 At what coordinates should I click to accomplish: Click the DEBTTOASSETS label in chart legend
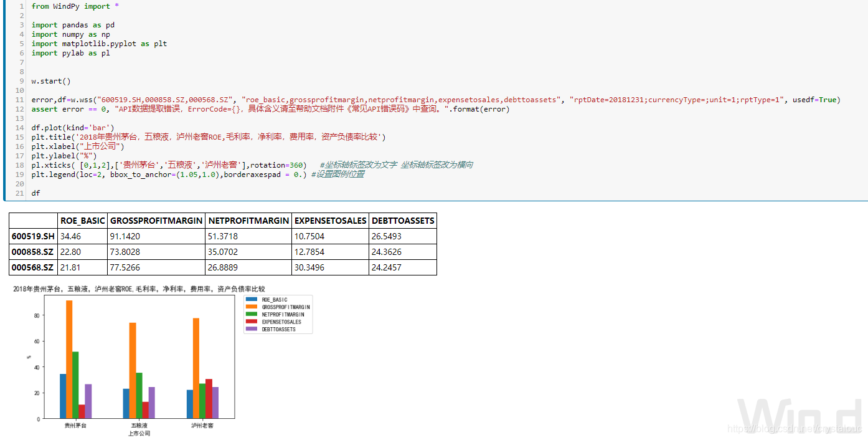278,330
